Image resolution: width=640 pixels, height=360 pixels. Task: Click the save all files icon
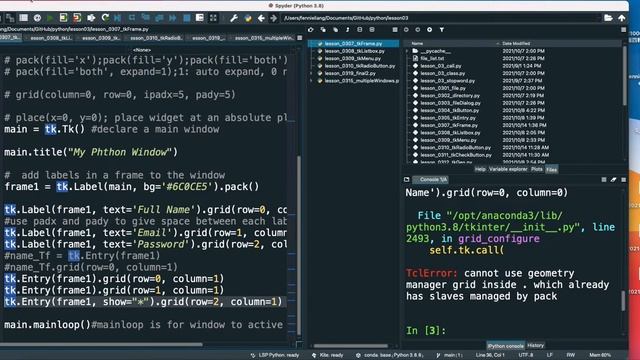coord(10,18)
